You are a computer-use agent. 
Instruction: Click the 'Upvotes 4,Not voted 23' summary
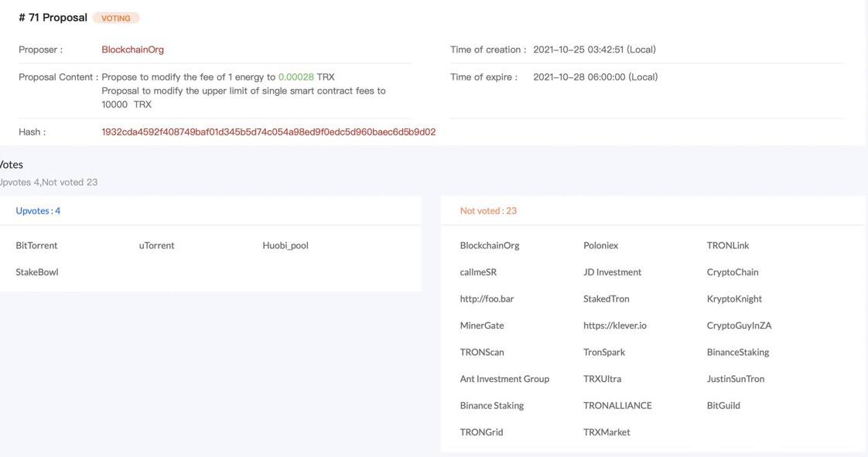point(48,182)
